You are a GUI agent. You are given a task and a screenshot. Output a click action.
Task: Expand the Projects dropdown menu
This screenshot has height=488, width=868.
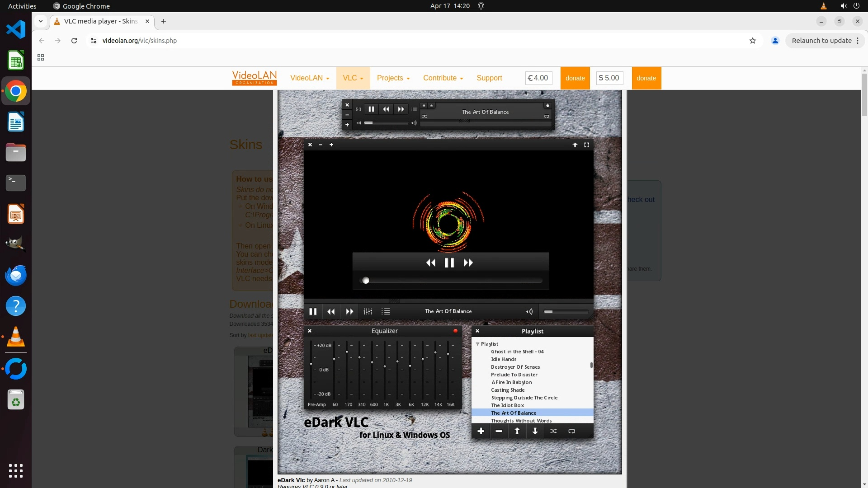pos(393,78)
